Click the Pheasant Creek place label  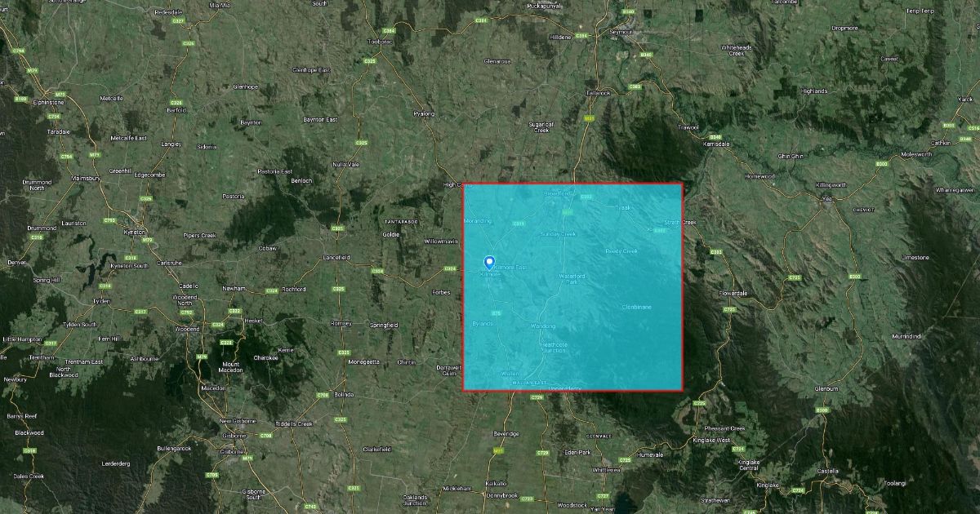coord(727,428)
